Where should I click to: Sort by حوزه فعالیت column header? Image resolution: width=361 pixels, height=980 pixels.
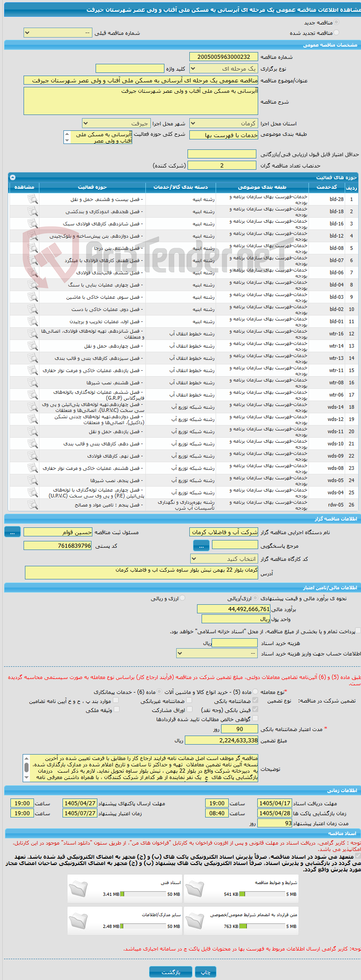[x=92, y=187]
